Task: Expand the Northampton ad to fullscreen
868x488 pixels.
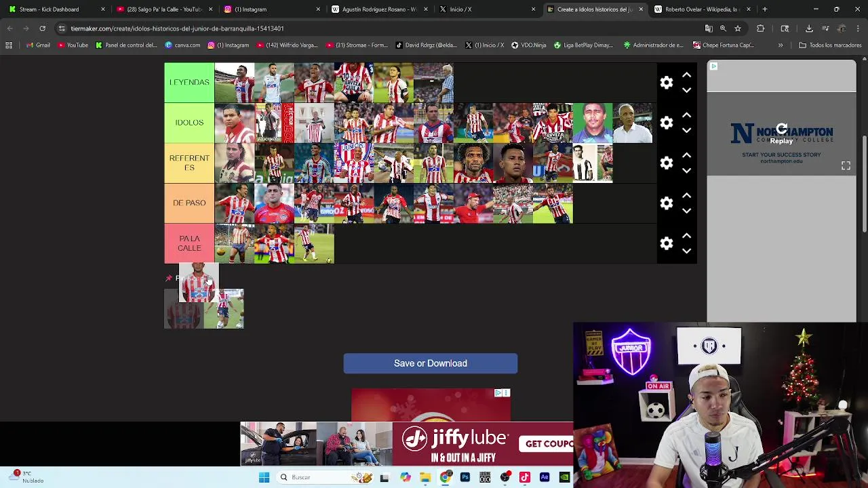Action: [846, 165]
